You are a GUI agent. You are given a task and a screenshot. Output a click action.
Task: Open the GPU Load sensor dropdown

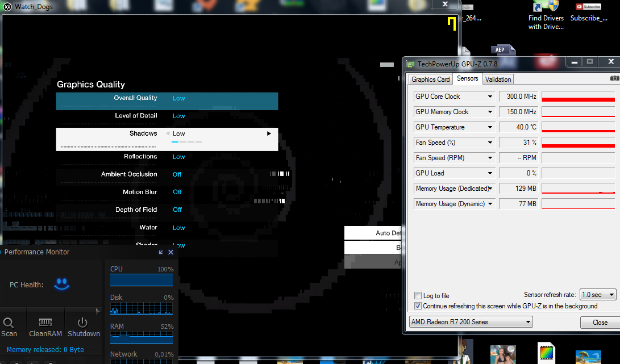[x=490, y=173]
